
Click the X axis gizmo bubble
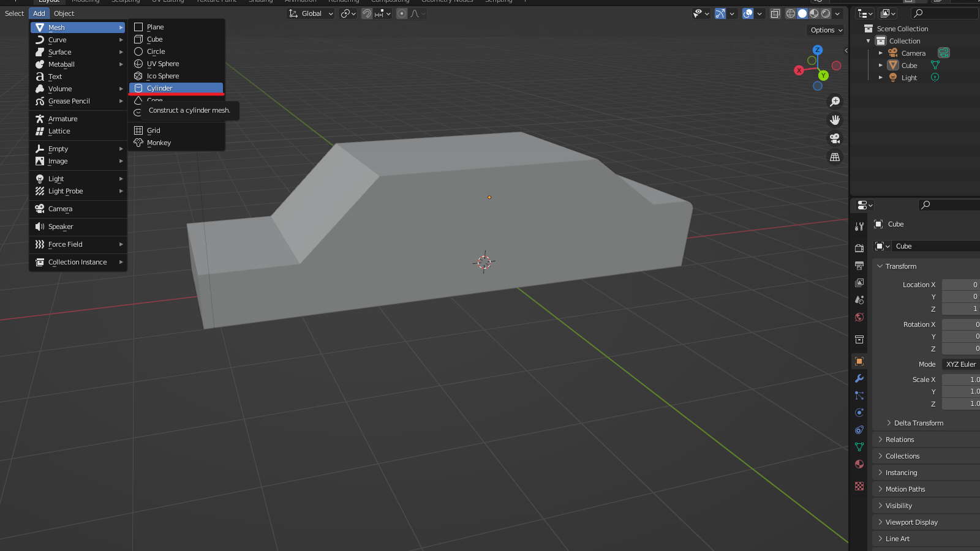[799, 70]
